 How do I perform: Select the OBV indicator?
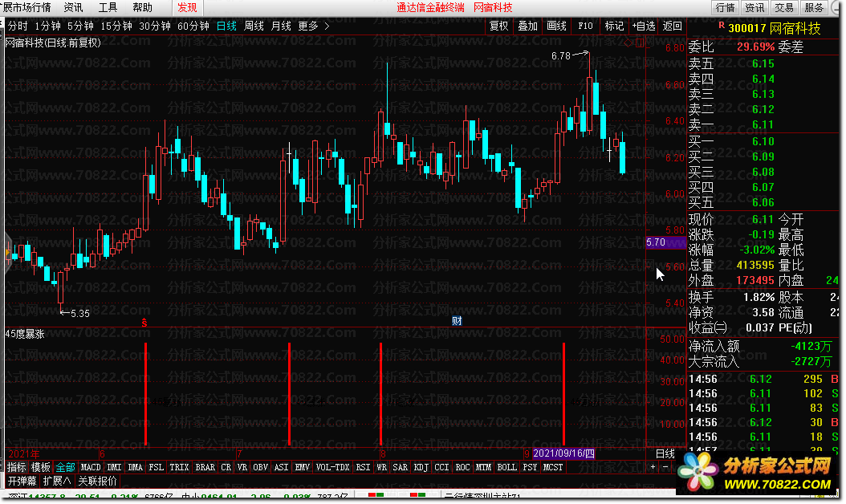[x=261, y=467]
